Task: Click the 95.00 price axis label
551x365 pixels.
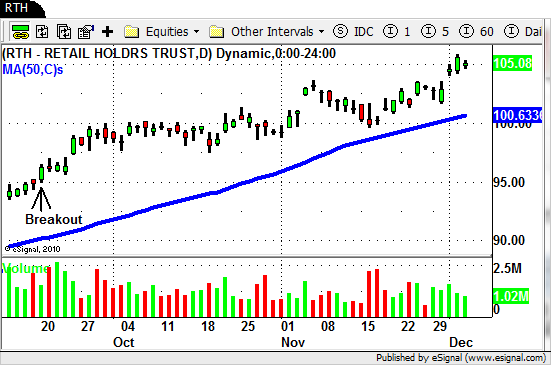Action: tap(509, 182)
